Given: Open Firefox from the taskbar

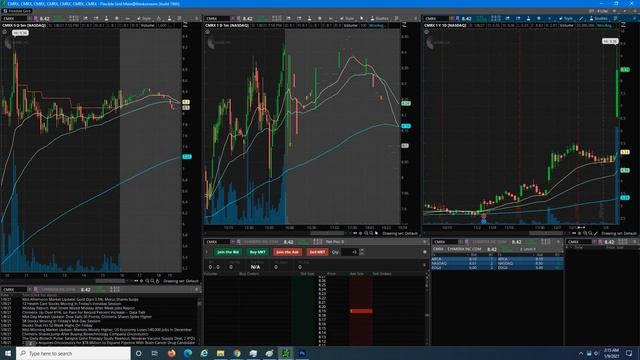Looking at the screenshot, I should (171, 353).
